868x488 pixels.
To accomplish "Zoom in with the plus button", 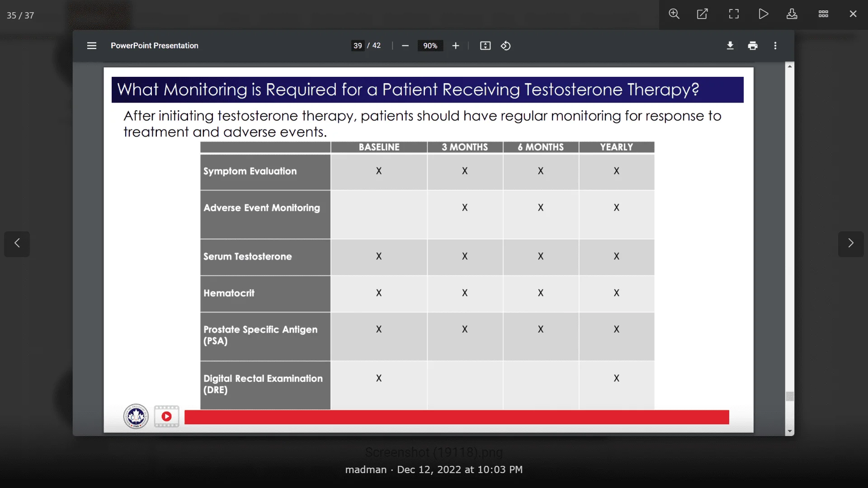I will coord(456,46).
